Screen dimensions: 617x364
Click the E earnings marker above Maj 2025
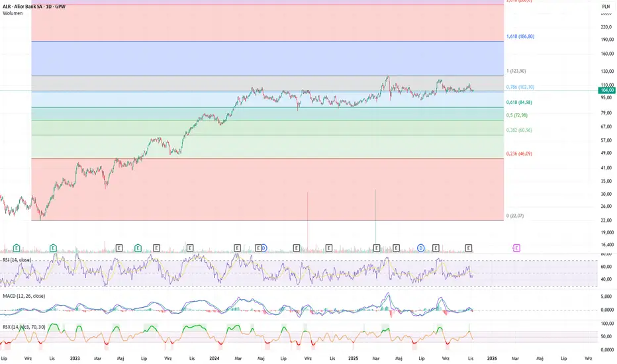pyautogui.click(x=397, y=248)
